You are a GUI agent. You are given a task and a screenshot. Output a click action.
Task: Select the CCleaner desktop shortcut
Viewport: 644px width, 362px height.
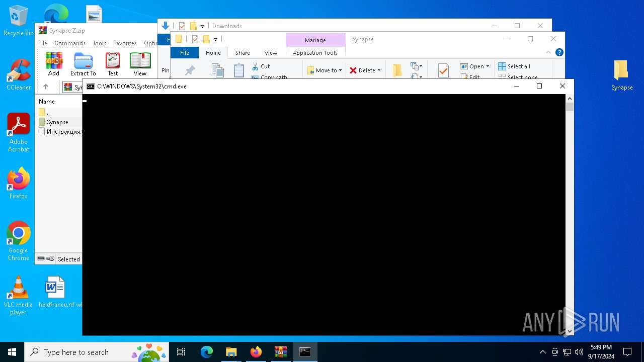click(19, 74)
